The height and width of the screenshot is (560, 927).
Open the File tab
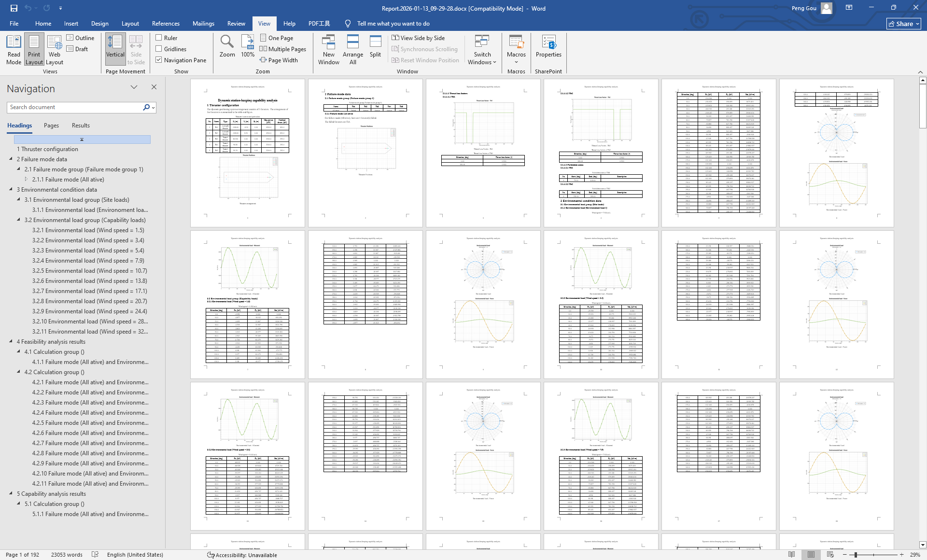tap(14, 23)
